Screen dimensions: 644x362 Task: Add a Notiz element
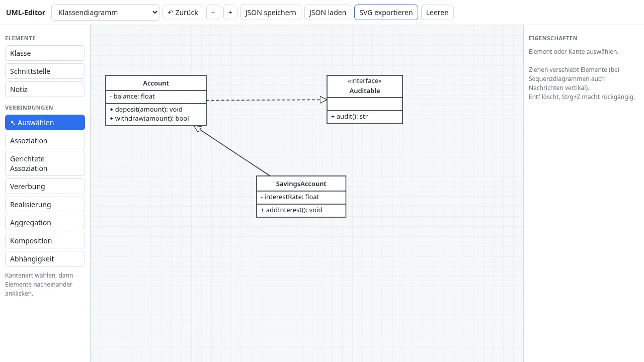pyautogui.click(x=45, y=89)
